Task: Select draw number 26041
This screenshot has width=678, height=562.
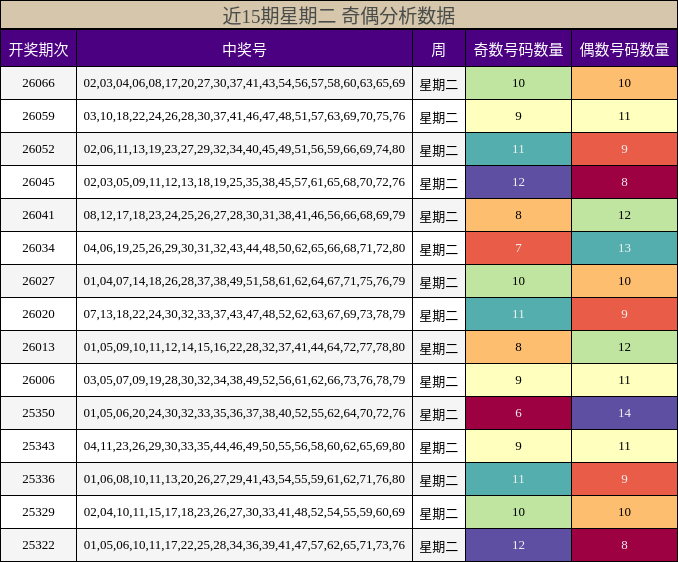Action: point(38,215)
